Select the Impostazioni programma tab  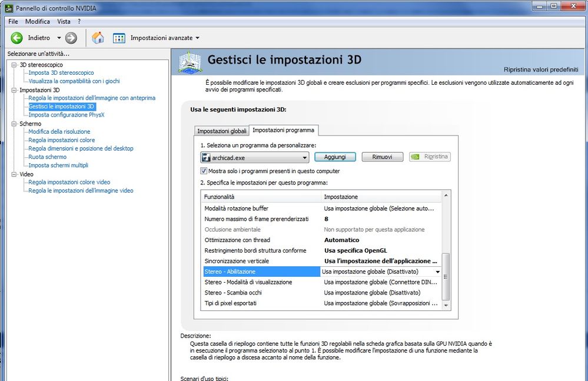click(284, 130)
